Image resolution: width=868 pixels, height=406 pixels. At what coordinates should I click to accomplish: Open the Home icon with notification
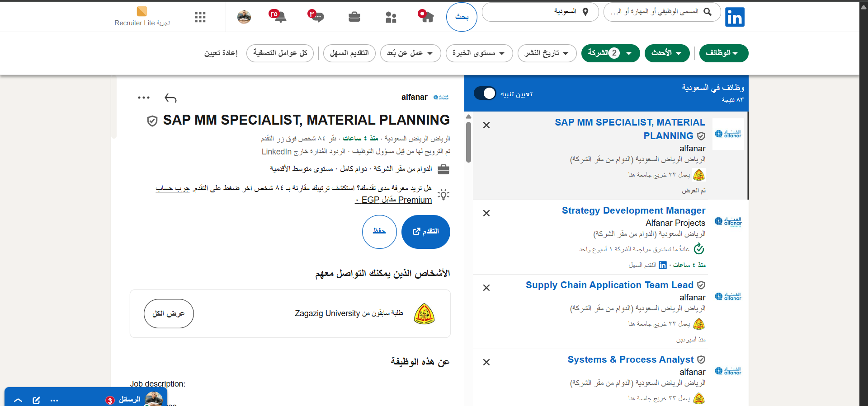pos(425,16)
